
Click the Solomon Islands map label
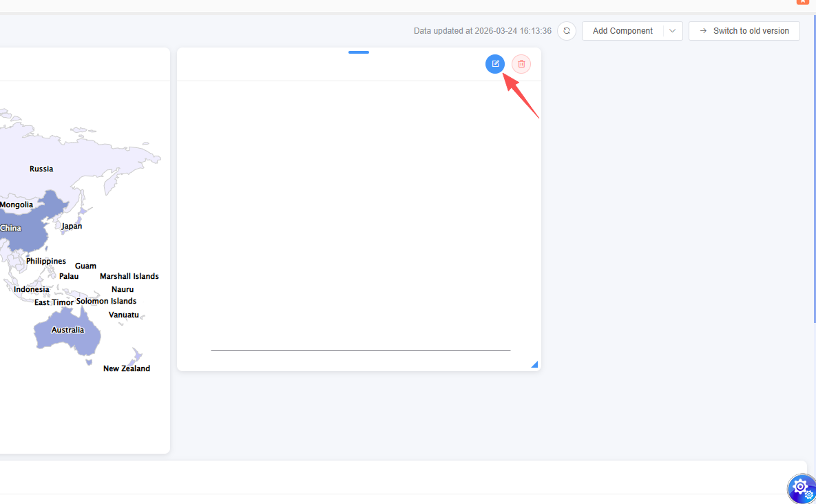pos(106,301)
